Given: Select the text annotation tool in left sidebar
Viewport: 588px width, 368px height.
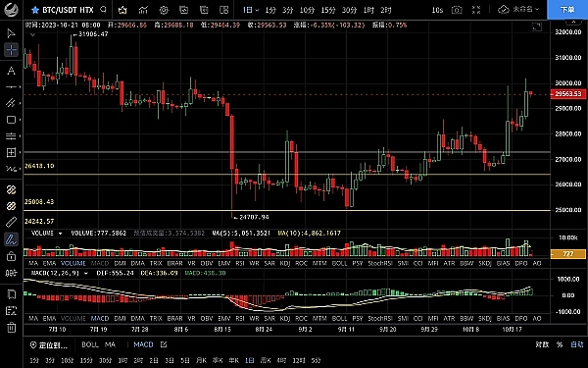Looking at the screenshot, I should [11, 71].
